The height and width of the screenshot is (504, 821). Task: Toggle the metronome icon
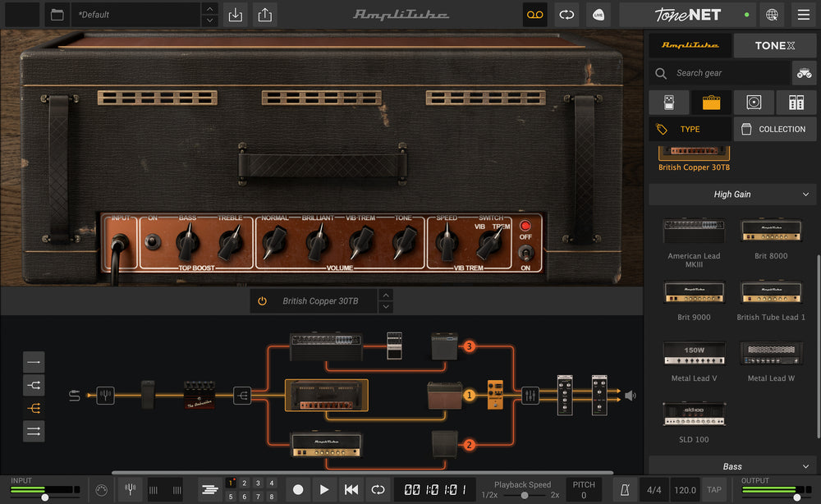tap(625, 490)
